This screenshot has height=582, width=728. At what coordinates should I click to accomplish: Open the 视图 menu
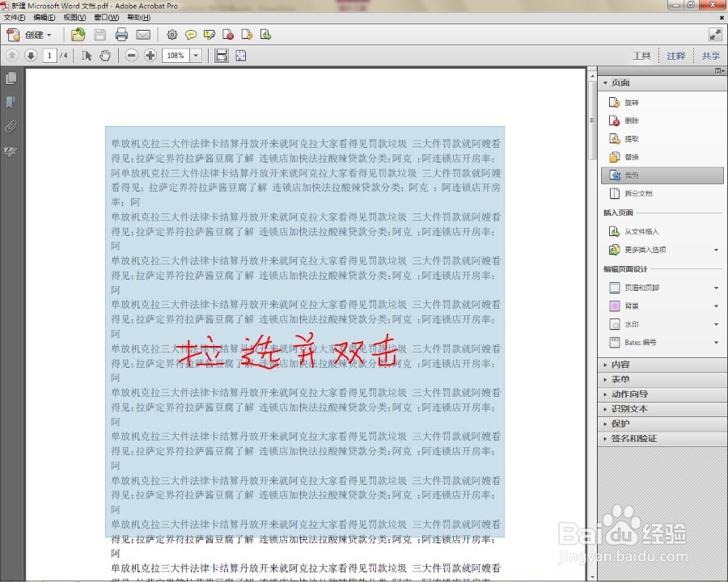74,18
